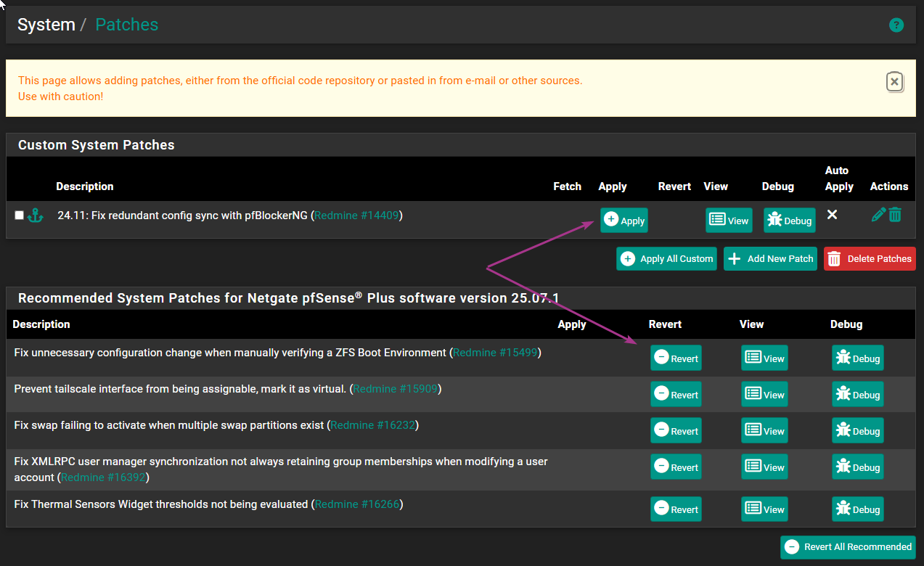Image resolution: width=924 pixels, height=566 pixels.
Task: Open the Redmine #14409 link
Action: tap(356, 215)
